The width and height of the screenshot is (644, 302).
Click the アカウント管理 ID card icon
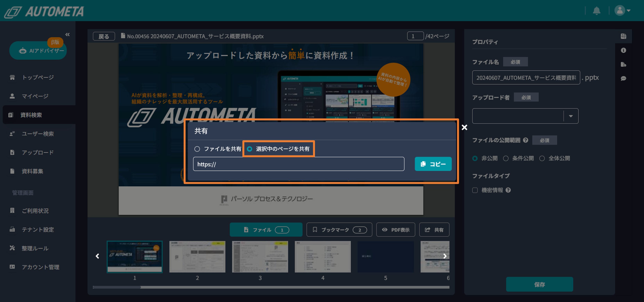click(12, 266)
